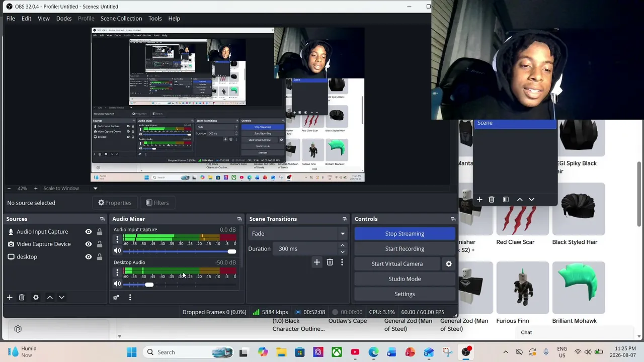Open Microsoft Word from taskbar

point(392,352)
